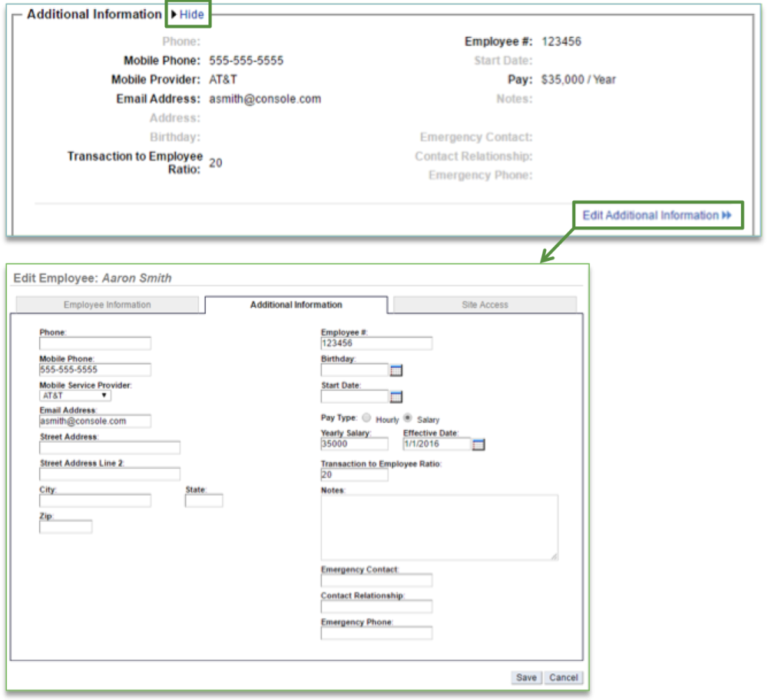Click the Notes textarea resize handle

click(554, 556)
